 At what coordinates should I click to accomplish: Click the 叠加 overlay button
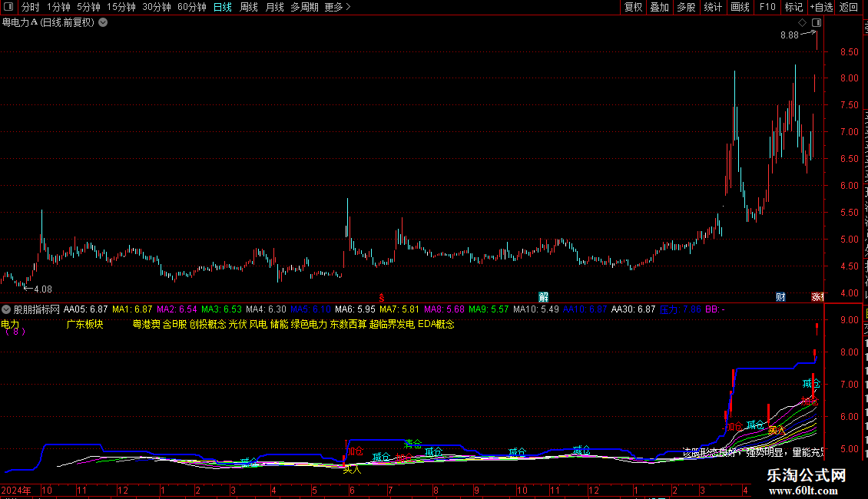coord(659,7)
